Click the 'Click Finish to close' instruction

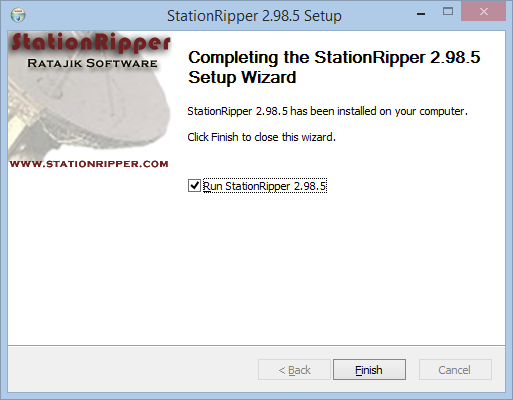(x=261, y=137)
